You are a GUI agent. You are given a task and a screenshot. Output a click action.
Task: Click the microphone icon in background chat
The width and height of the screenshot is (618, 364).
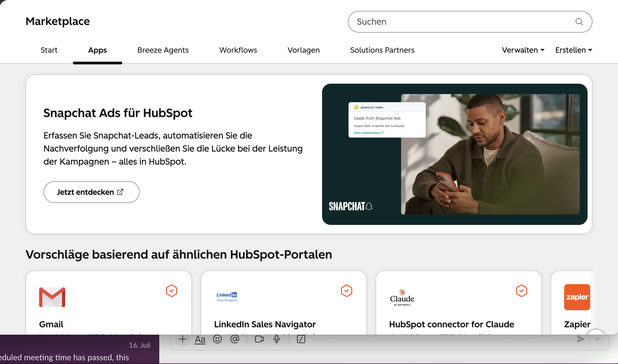point(277,339)
